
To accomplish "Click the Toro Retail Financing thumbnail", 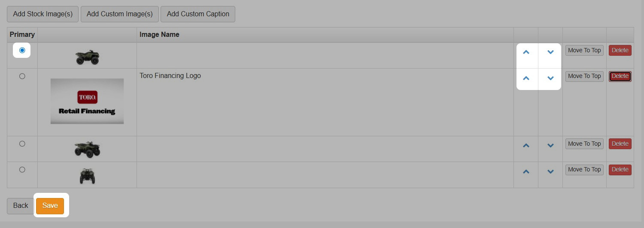I will tap(87, 101).
